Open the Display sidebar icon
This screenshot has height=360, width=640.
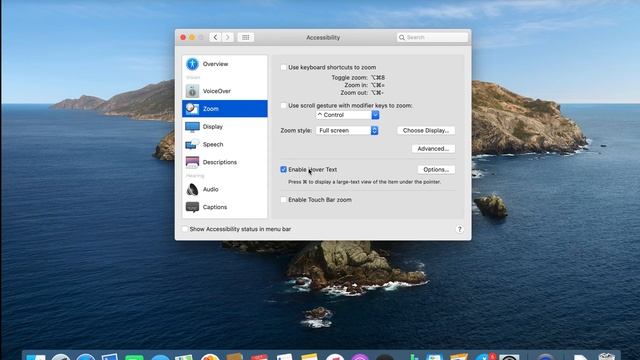[x=192, y=127]
